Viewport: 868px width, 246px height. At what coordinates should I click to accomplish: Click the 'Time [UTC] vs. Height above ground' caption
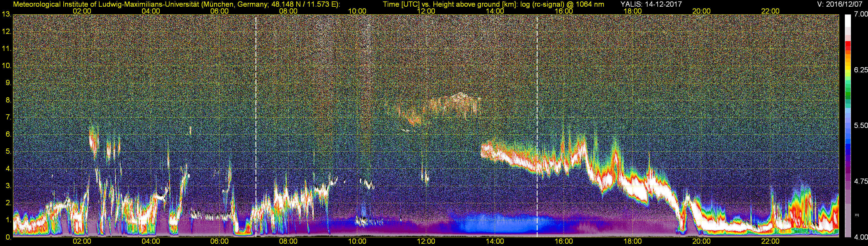(x=493, y=4)
